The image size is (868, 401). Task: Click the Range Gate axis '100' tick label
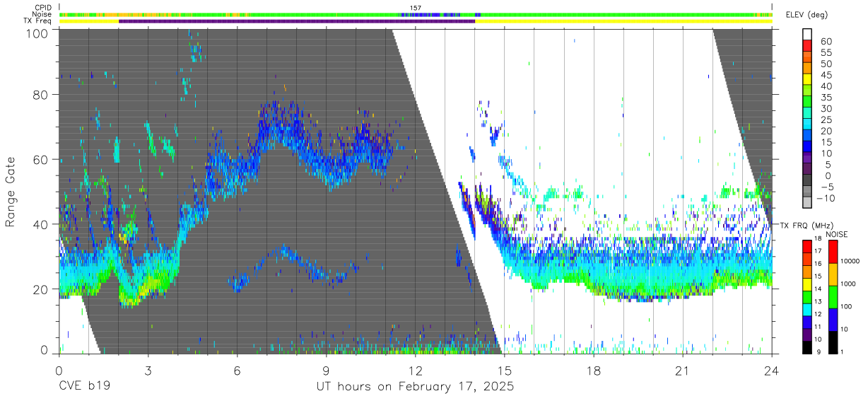click(x=37, y=33)
